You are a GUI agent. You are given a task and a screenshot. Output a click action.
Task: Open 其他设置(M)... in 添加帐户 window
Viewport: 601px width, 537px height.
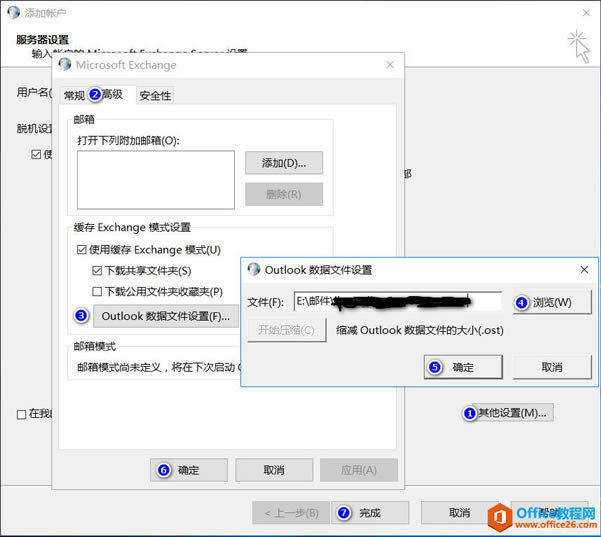point(512,413)
